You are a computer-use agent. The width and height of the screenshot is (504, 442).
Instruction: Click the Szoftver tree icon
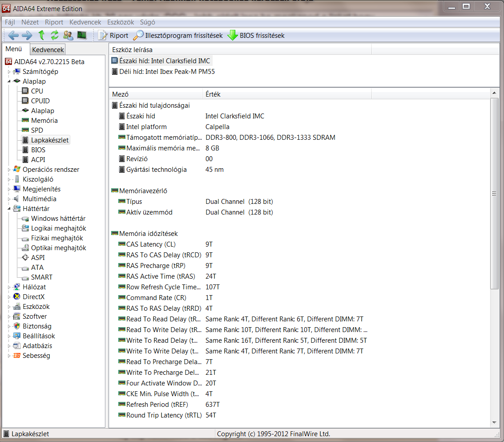17,316
